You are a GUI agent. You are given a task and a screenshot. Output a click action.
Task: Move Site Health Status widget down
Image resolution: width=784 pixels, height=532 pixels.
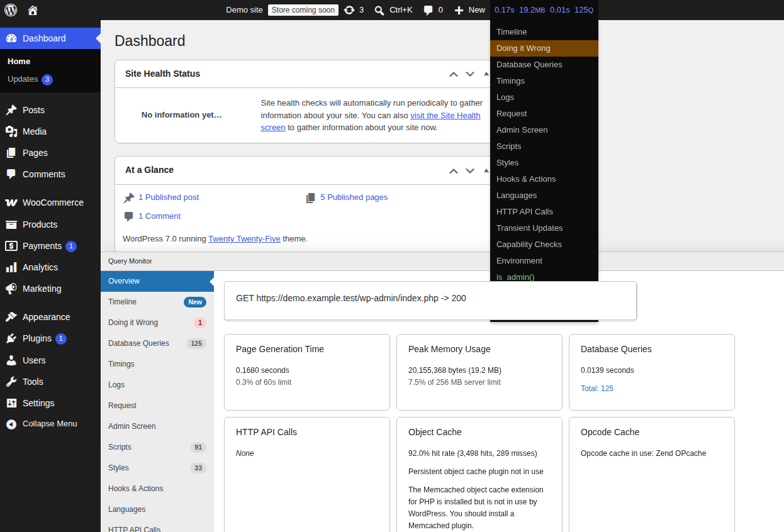(x=470, y=74)
